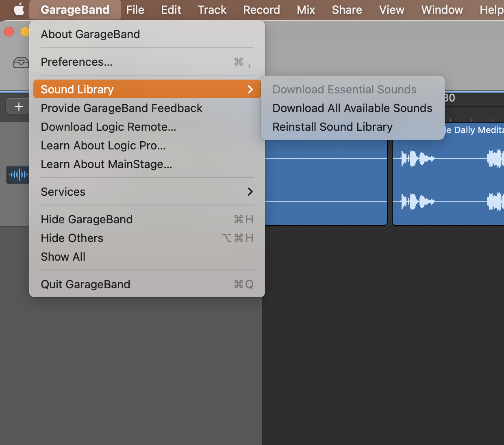Open the File menu

(x=135, y=9)
